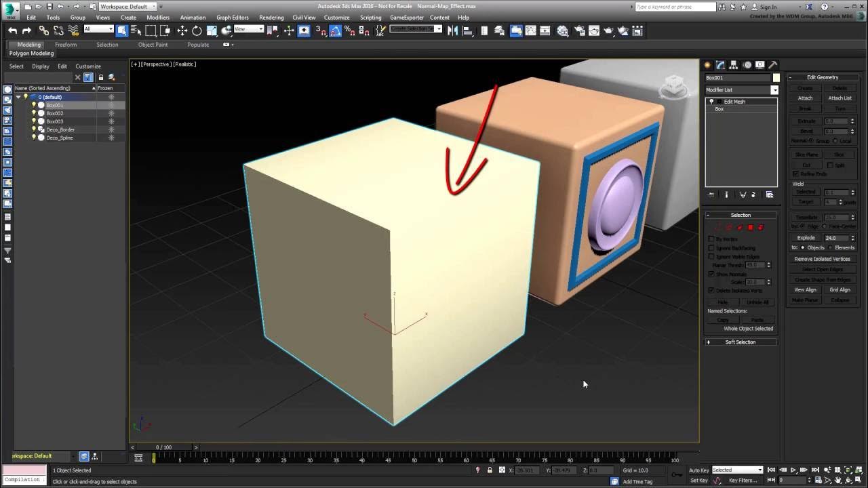
Task: Click the ViewCube in the viewport
Action: coord(674,85)
